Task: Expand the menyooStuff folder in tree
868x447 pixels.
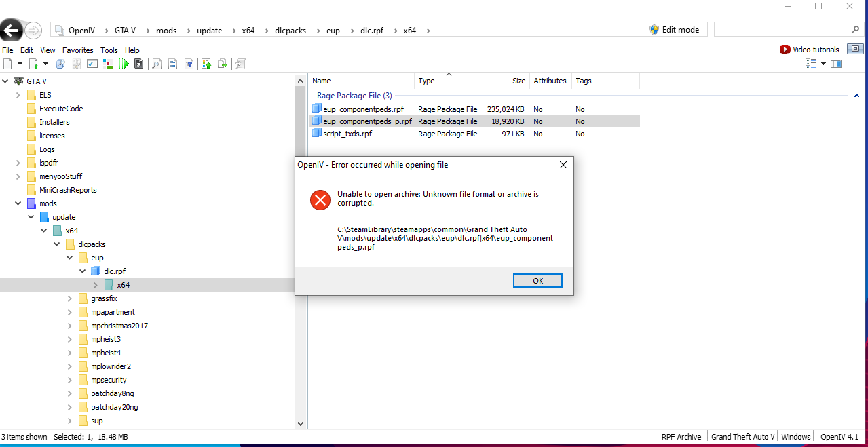Action: [18, 176]
